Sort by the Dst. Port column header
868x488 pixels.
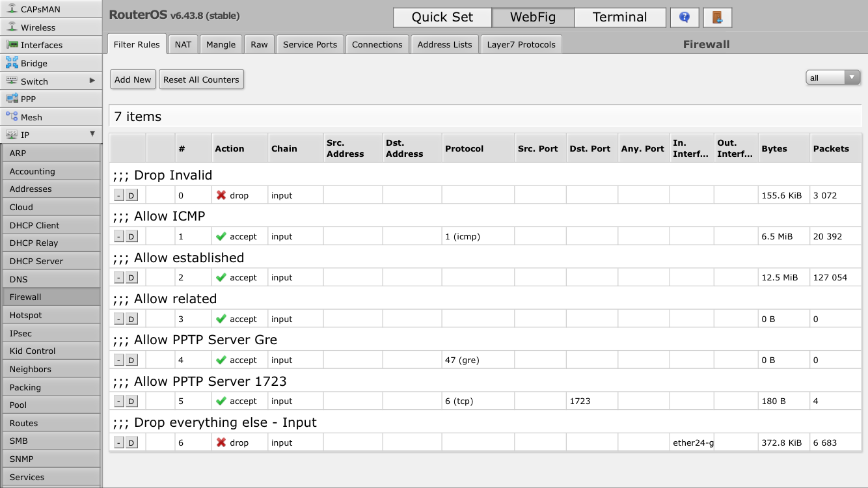coord(592,148)
